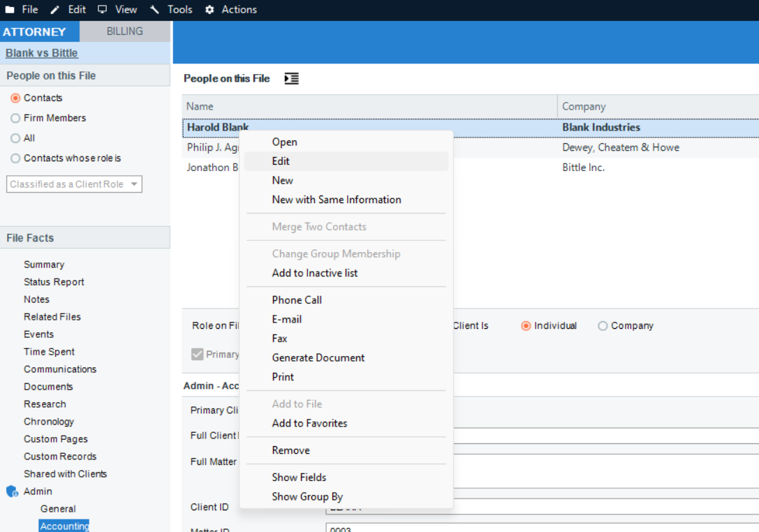Click the Tools wrench icon
This screenshot has height=532, width=759.
155,10
